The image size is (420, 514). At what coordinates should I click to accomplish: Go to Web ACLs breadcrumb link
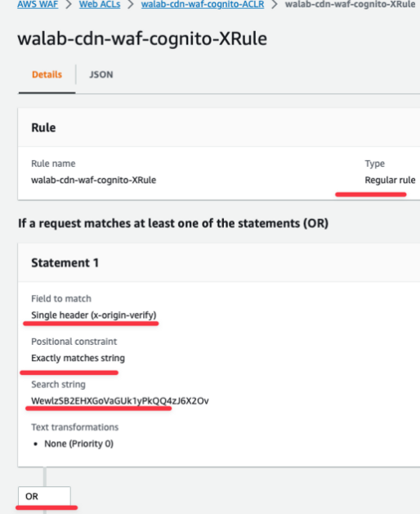tap(100, 4)
